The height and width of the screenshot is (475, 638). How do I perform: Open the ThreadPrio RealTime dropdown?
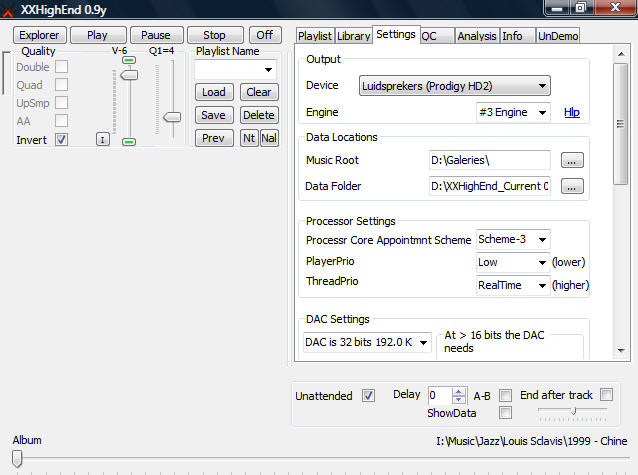(513, 285)
